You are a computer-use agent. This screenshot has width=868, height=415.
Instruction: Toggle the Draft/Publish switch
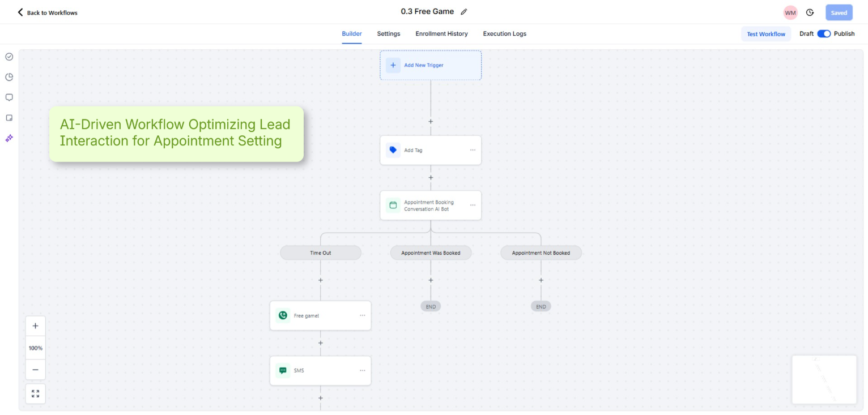[x=823, y=34]
